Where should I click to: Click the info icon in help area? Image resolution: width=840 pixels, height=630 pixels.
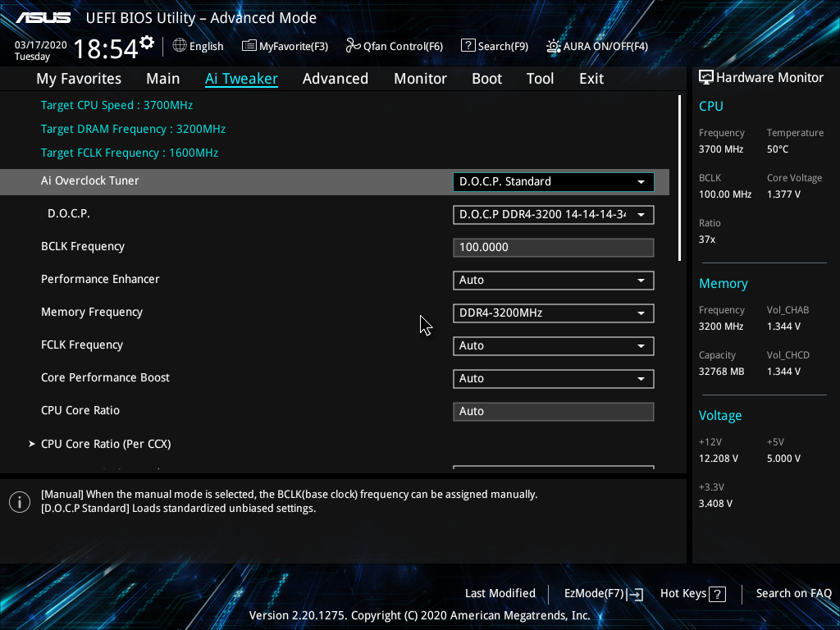20,502
